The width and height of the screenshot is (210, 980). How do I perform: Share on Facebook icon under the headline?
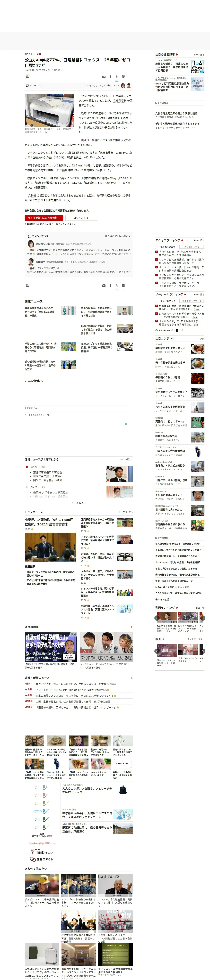111,77
